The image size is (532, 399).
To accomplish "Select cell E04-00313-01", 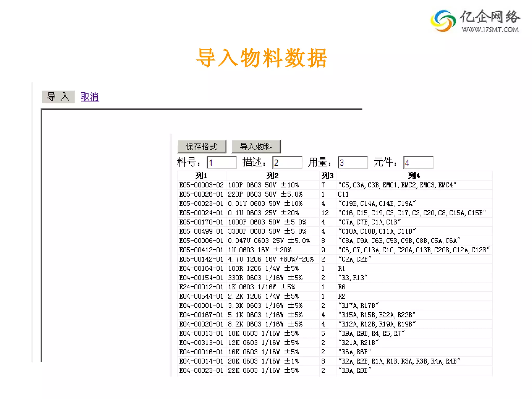I will [x=202, y=343].
